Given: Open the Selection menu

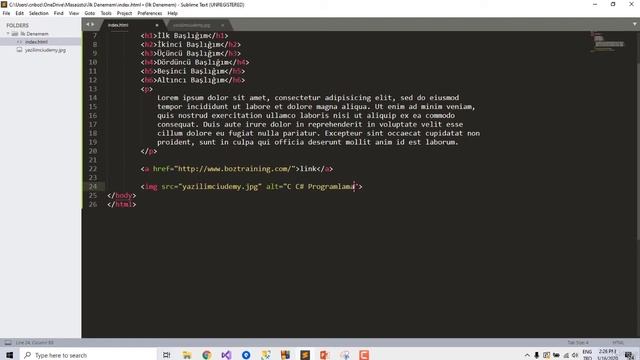Looking at the screenshot, I should coord(39,13).
